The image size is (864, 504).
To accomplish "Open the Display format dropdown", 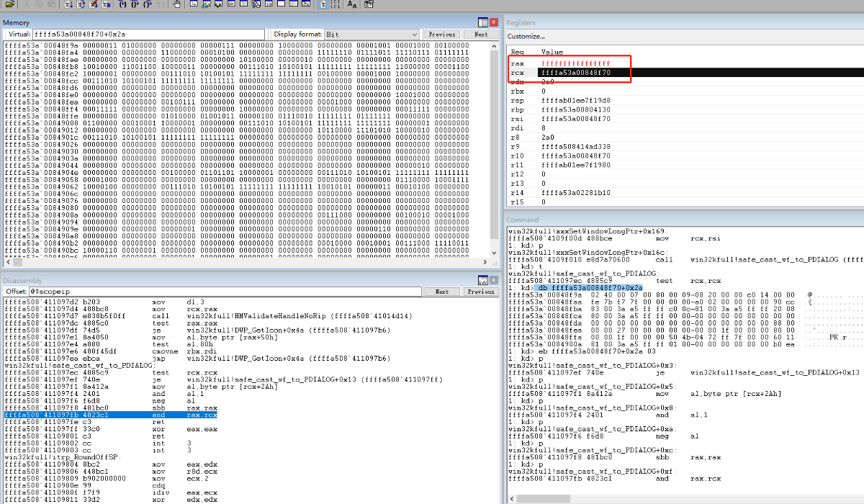I will [371, 35].
